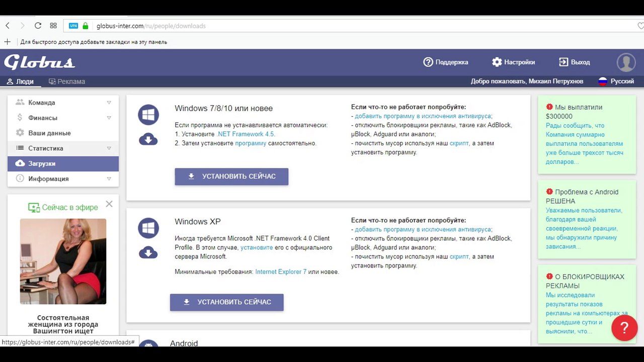Select Загрузки in the sidebar

coord(63,163)
